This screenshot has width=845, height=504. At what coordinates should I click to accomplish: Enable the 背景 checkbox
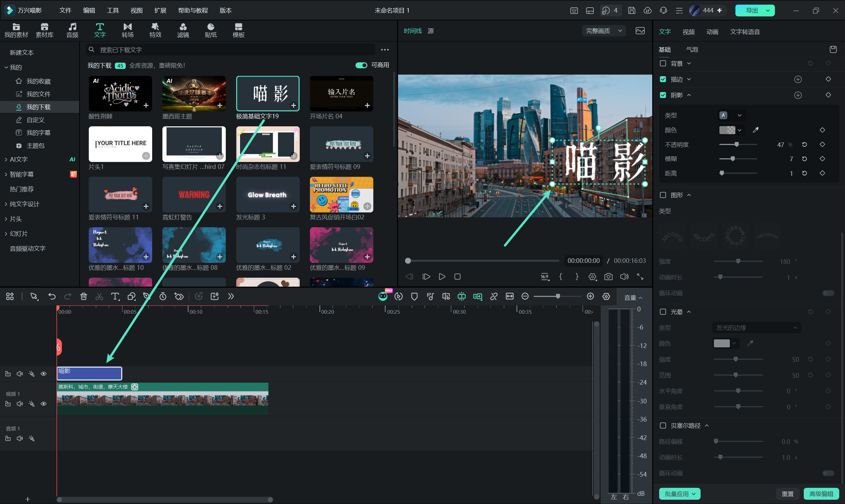tap(662, 64)
